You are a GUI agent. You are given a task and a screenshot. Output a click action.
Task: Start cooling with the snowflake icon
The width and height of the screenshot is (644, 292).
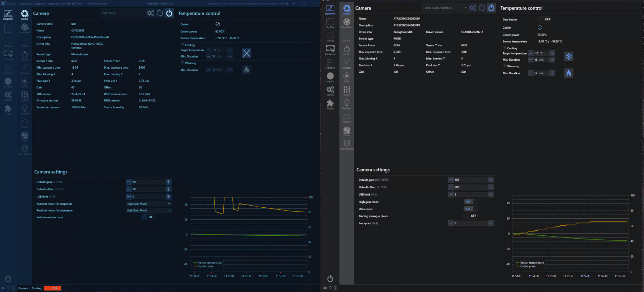click(x=569, y=56)
